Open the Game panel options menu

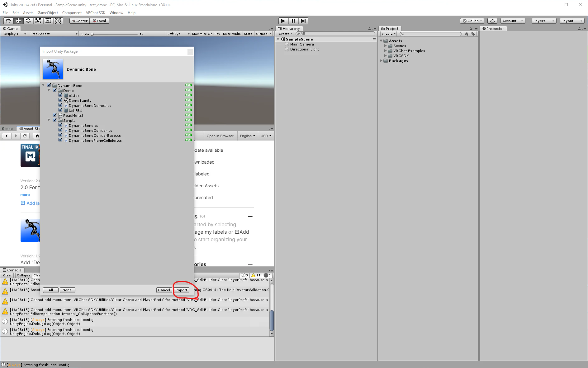tap(271, 29)
